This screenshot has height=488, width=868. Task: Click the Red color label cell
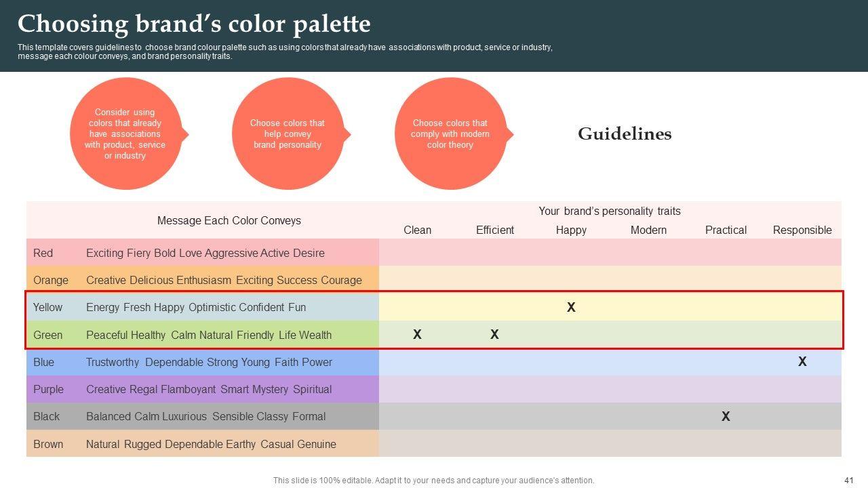pyautogui.click(x=43, y=253)
